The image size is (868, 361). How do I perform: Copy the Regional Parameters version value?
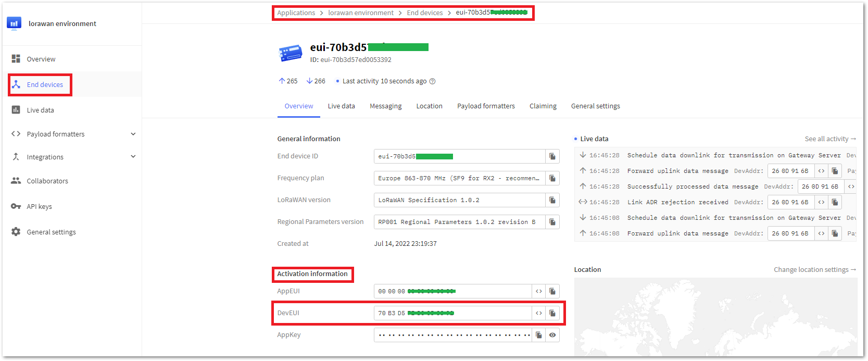552,222
